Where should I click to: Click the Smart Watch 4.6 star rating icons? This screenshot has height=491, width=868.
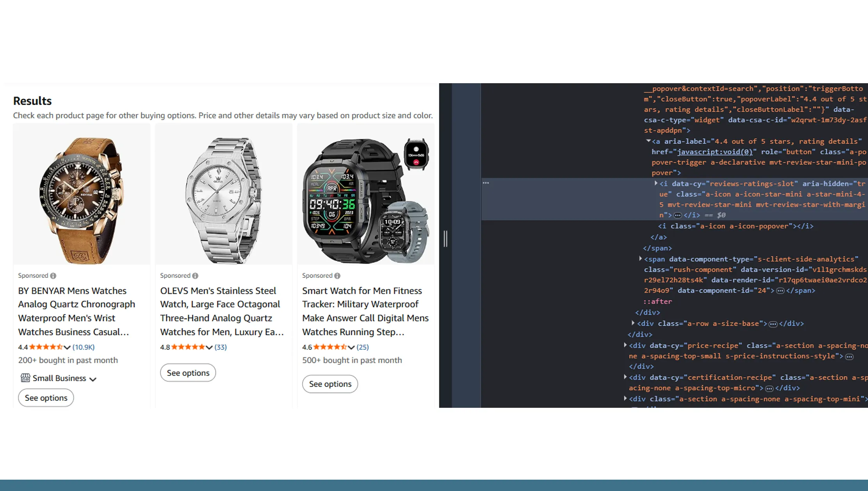330,347
